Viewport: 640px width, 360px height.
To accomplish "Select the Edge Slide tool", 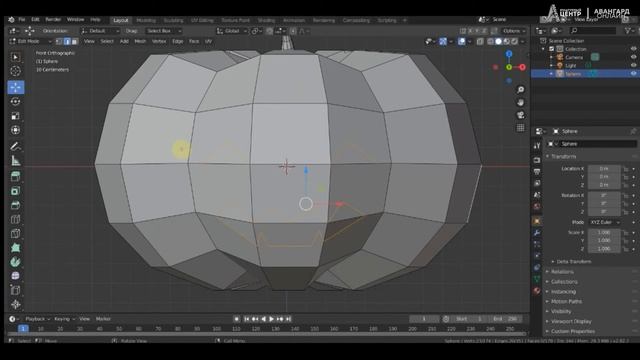I will click(16, 291).
